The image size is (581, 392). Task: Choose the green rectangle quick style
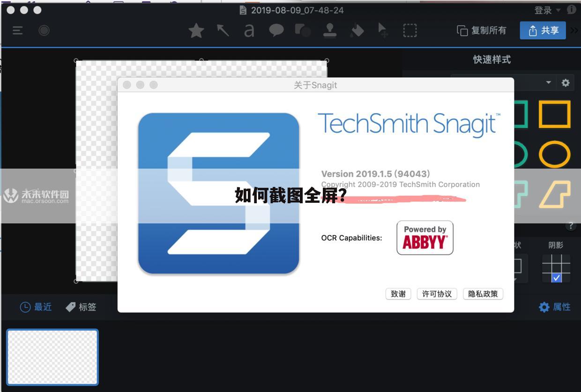click(x=520, y=114)
